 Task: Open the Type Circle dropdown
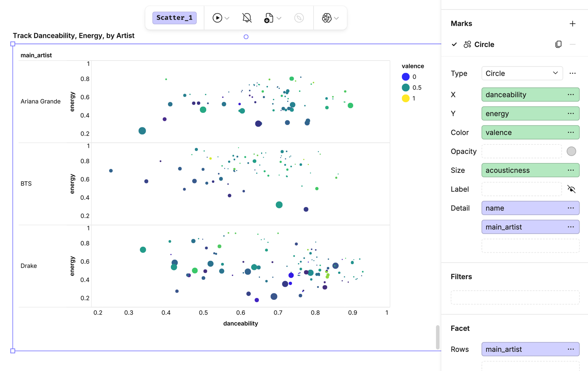pyautogui.click(x=522, y=73)
